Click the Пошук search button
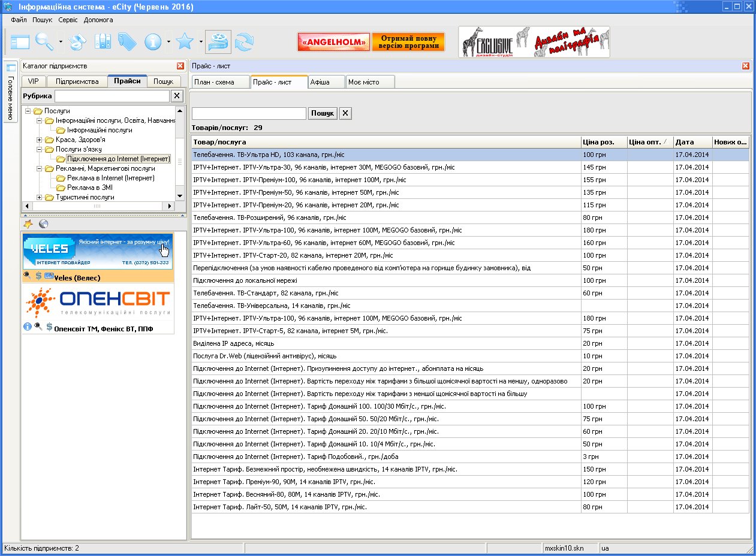Screen dimensions: 756x556 click(x=323, y=113)
